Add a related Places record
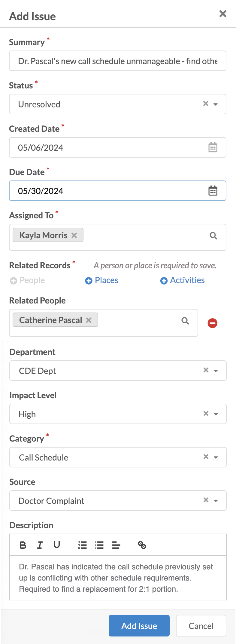The image size is (236, 644). [102, 280]
